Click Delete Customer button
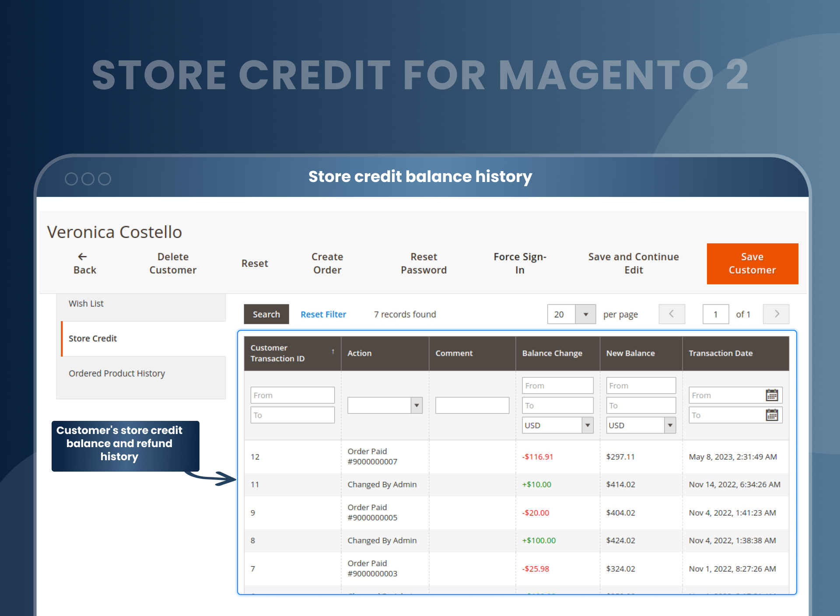The height and width of the screenshot is (616, 840). [x=173, y=263]
